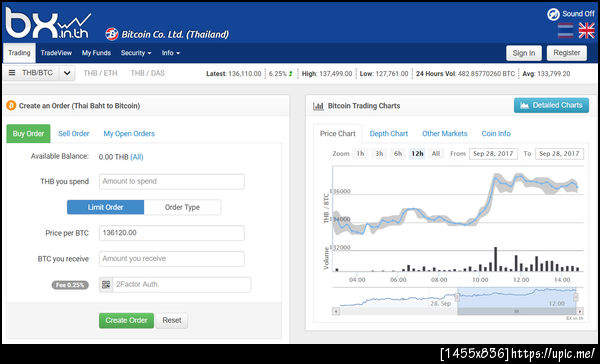Set chart zoom to 12h

coord(417,153)
